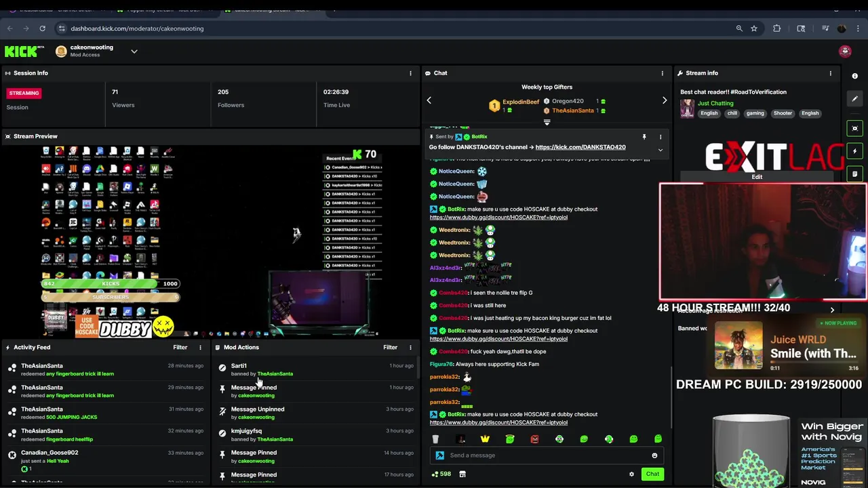Reload the browser page
Viewport: 868px width, 488px height.
click(42, 28)
